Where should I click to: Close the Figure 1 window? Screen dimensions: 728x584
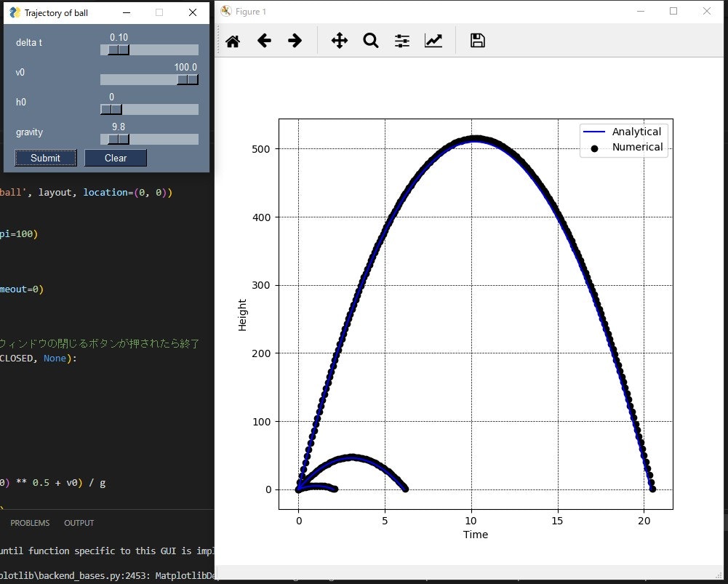[707, 11]
